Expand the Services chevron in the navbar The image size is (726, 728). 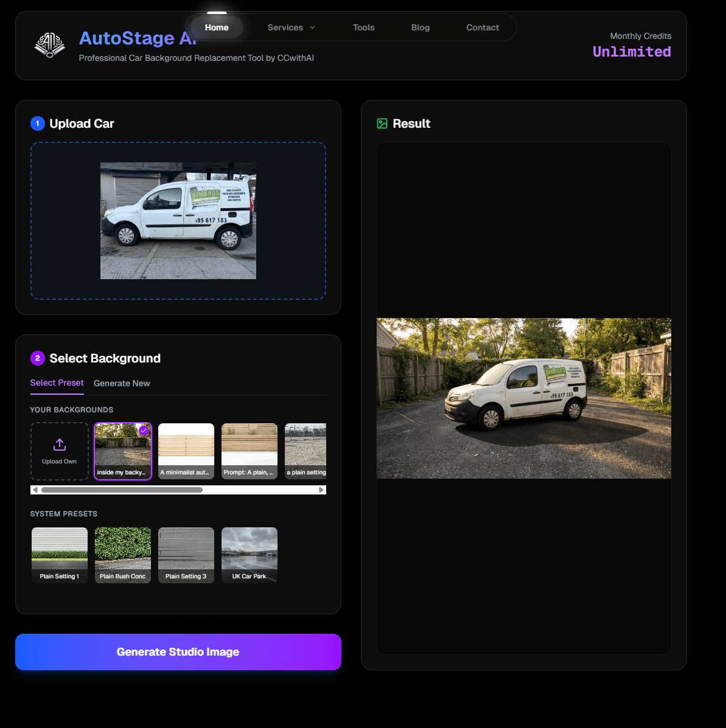coord(312,27)
